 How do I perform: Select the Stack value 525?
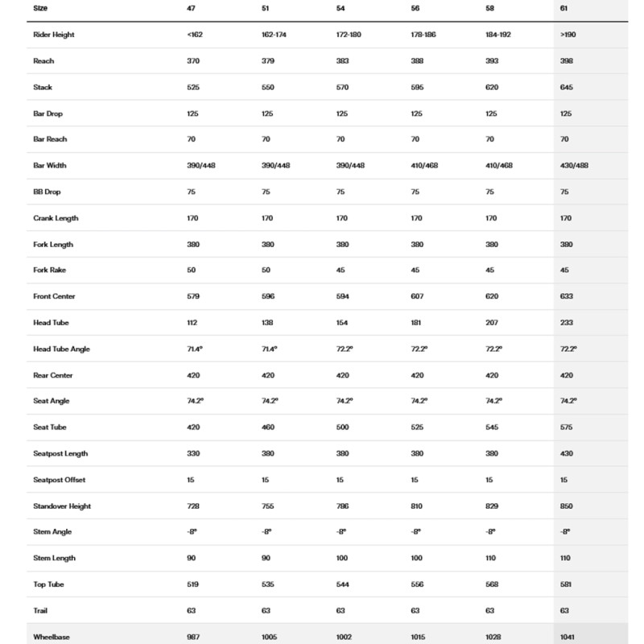tap(192, 87)
